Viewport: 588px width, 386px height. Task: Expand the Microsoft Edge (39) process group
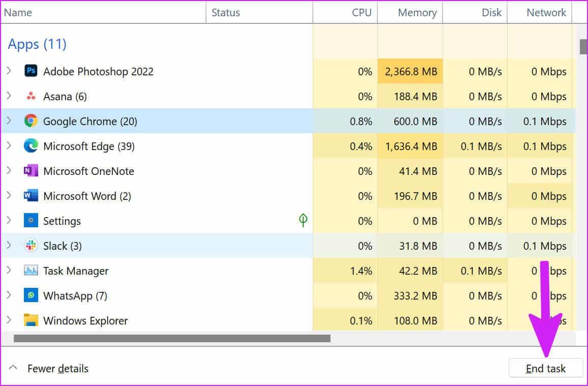[x=9, y=146]
